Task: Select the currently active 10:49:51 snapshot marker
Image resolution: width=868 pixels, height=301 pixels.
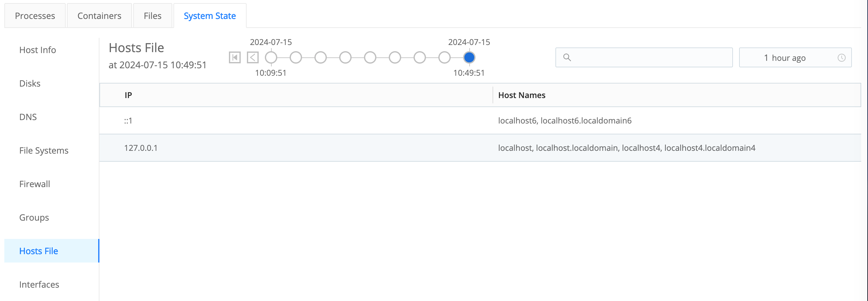Action: (x=469, y=57)
